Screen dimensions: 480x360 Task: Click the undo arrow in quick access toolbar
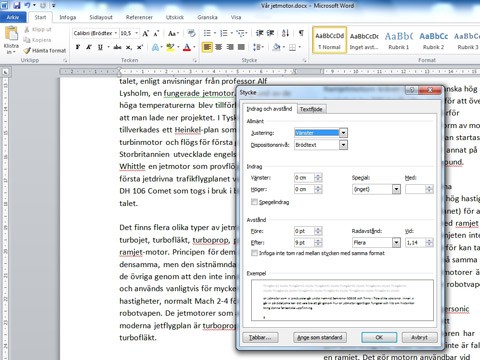(28, 5)
